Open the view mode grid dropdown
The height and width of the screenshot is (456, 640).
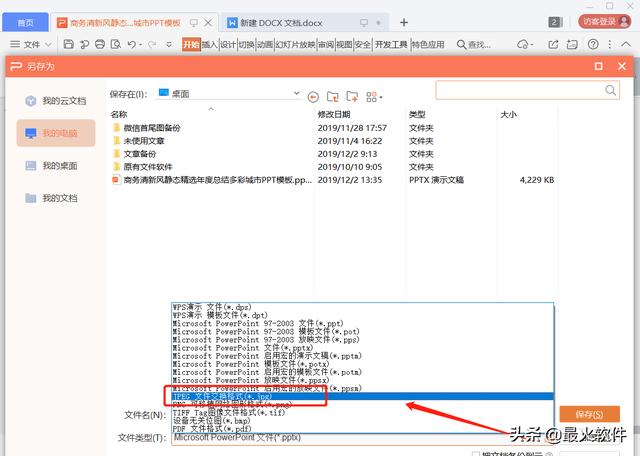tap(374, 97)
